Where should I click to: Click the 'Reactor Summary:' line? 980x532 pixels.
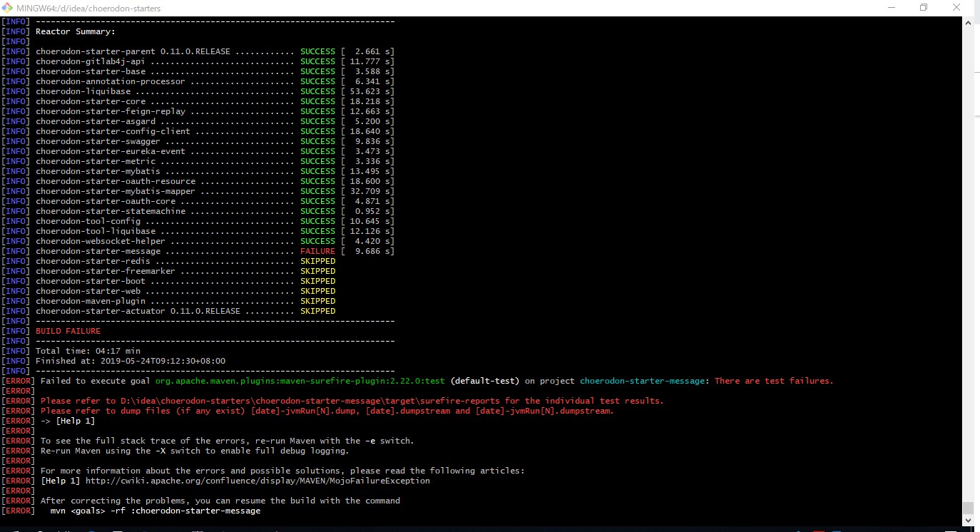pyautogui.click(x=76, y=31)
